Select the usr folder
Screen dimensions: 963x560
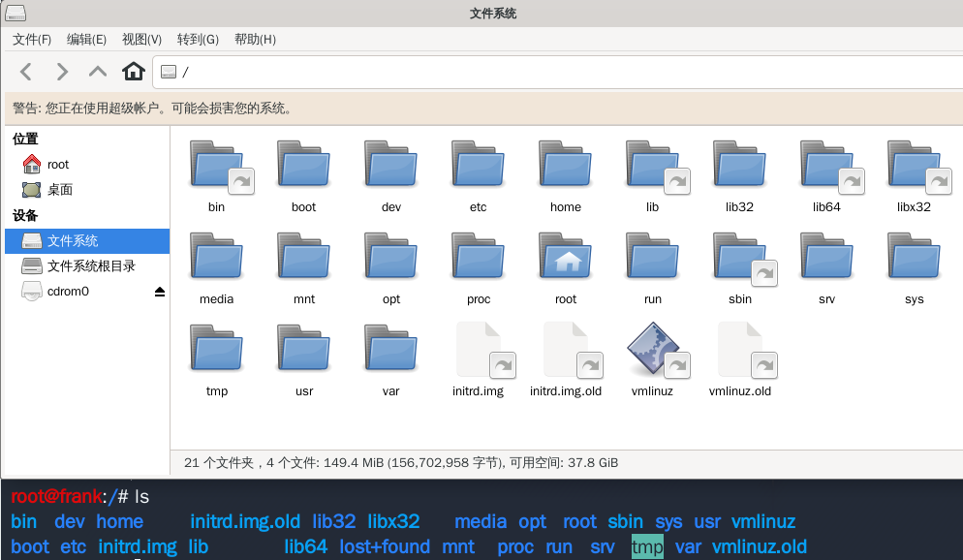click(x=303, y=361)
